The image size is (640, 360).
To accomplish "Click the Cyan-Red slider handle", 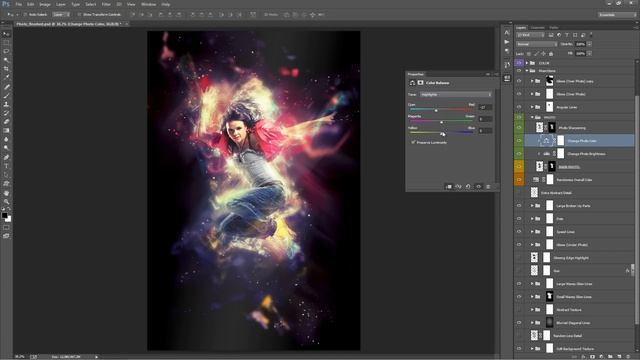I will point(436,111).
